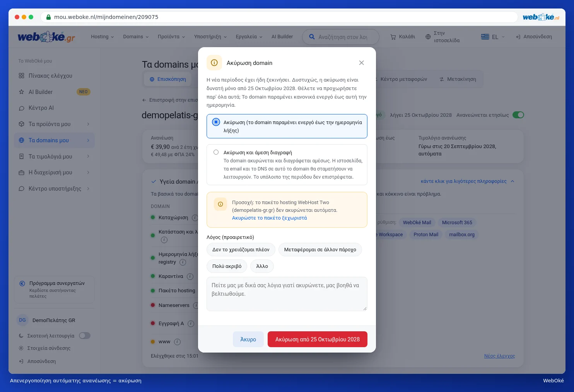Click the invoice icon beside Τα τιμολόγιά μου
The width and height of the screenshot is (574, 392).
(x=22, y=157)
